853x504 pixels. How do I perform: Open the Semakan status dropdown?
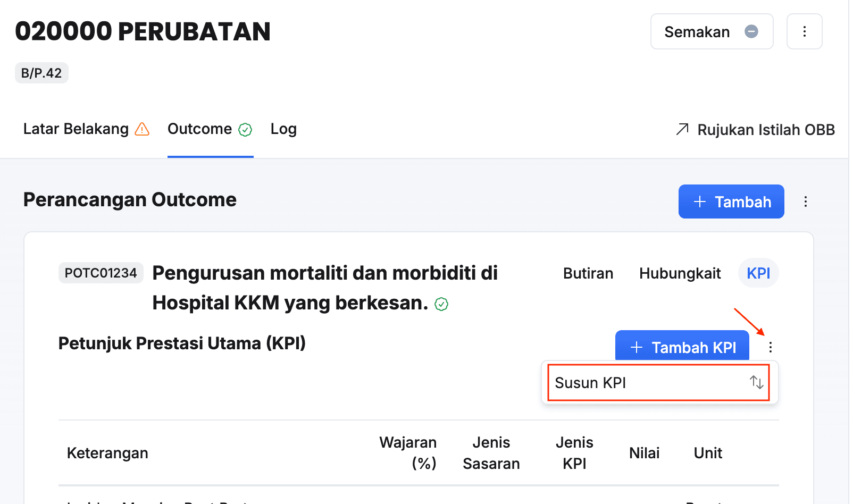click(x=711, y=32)
